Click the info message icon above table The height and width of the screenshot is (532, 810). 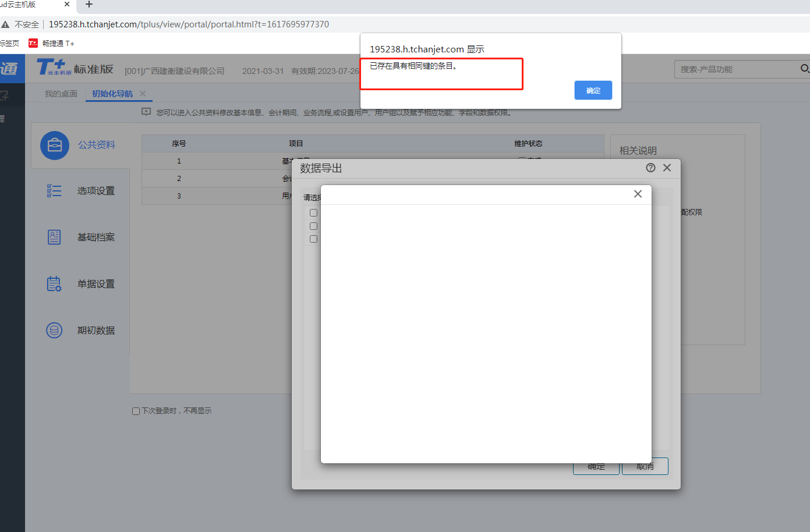click(x=146, y=112)
